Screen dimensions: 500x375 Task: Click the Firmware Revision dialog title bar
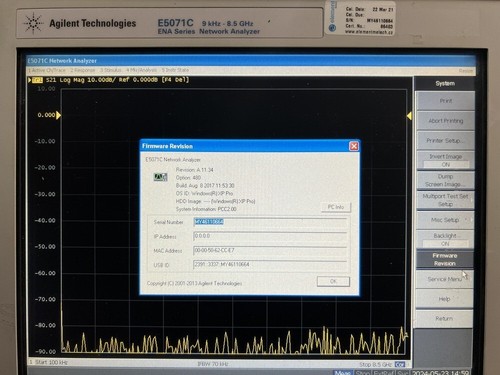(244, 146)
